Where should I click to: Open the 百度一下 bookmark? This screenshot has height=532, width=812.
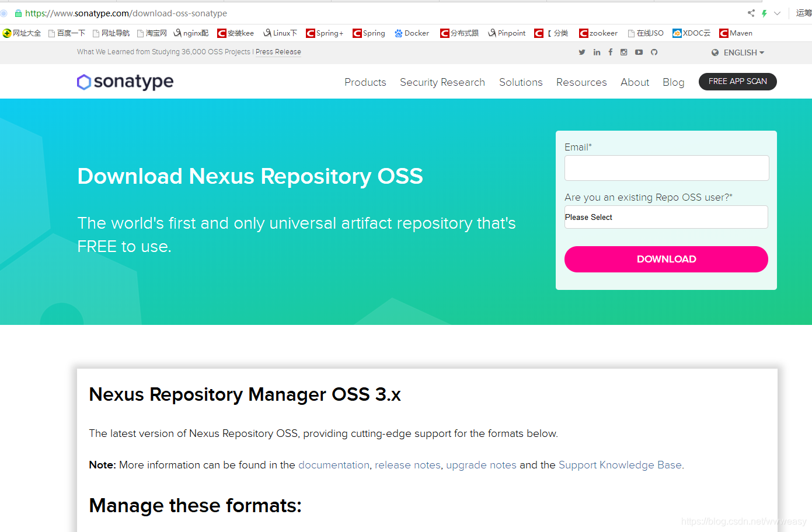[67, 33]
